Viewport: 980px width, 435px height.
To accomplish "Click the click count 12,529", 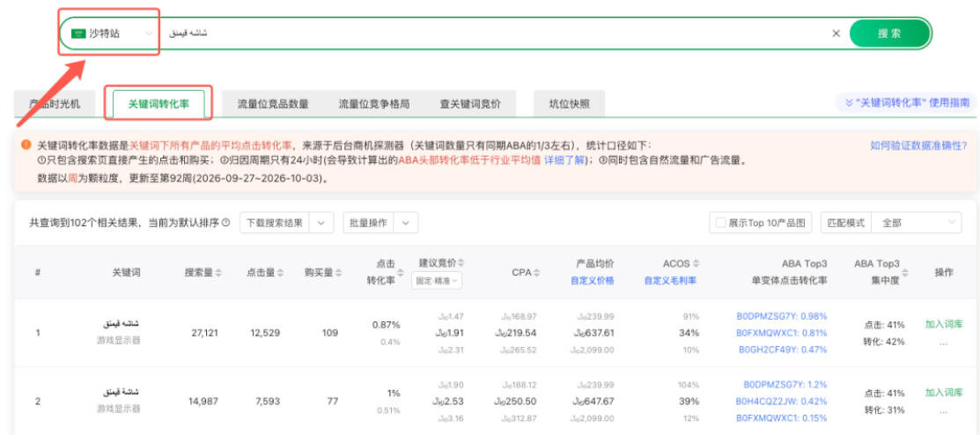I will [266, 333].
